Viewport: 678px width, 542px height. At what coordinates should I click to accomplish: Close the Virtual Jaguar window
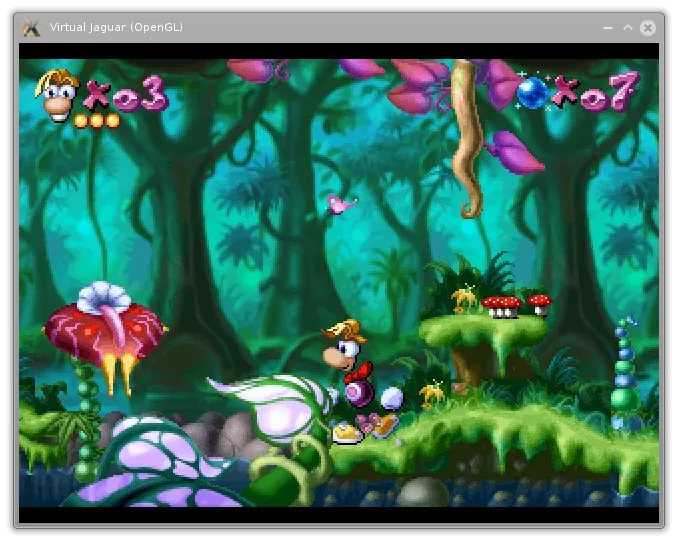tap(648, 28)
